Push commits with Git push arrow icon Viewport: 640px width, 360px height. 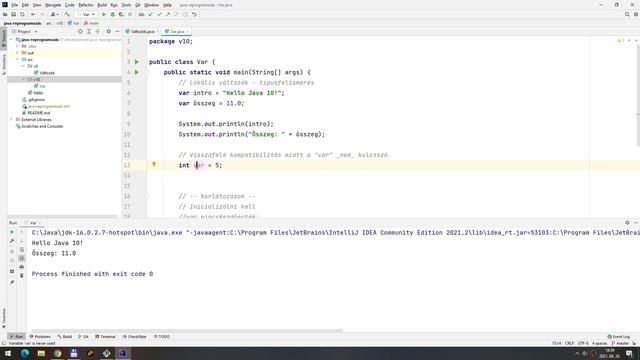(168, 14)
